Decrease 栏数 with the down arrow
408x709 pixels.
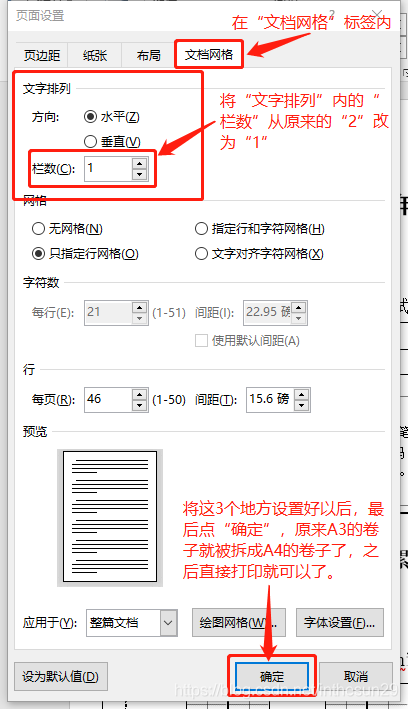point(140,175)
